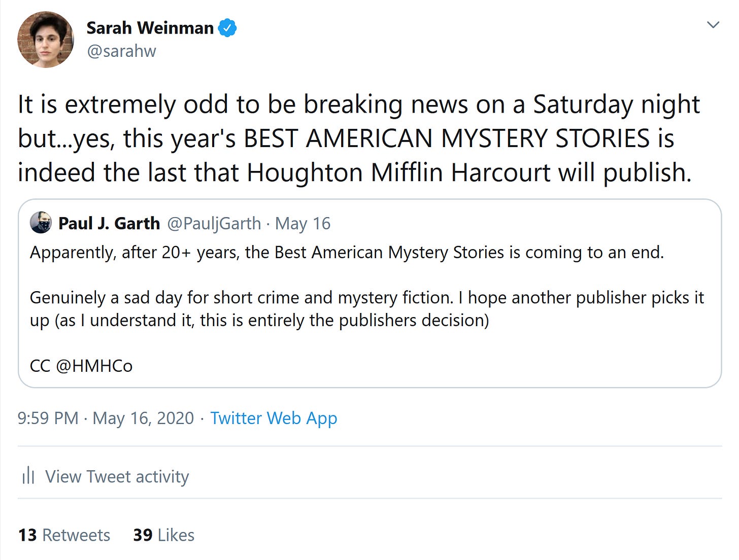Click Paul J. Garth's small avatar

tap(41, 223)
